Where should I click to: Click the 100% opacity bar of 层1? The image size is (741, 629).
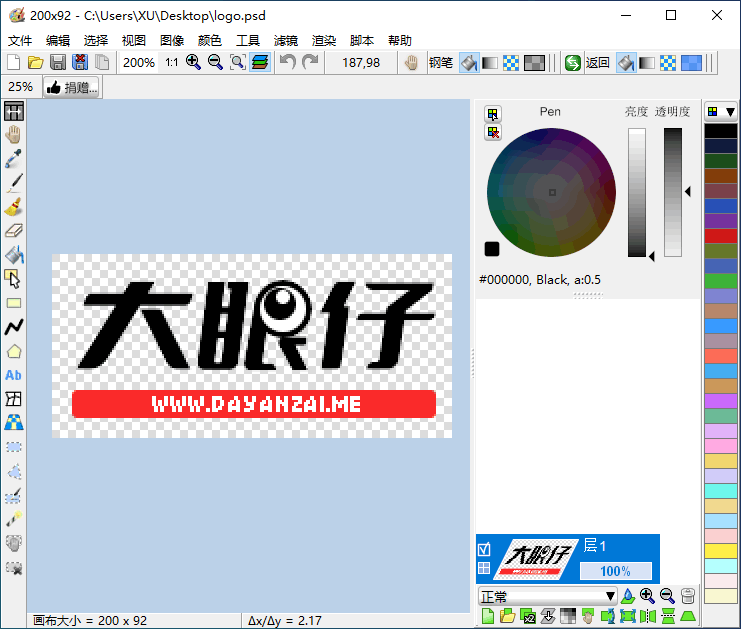(616, 571)
